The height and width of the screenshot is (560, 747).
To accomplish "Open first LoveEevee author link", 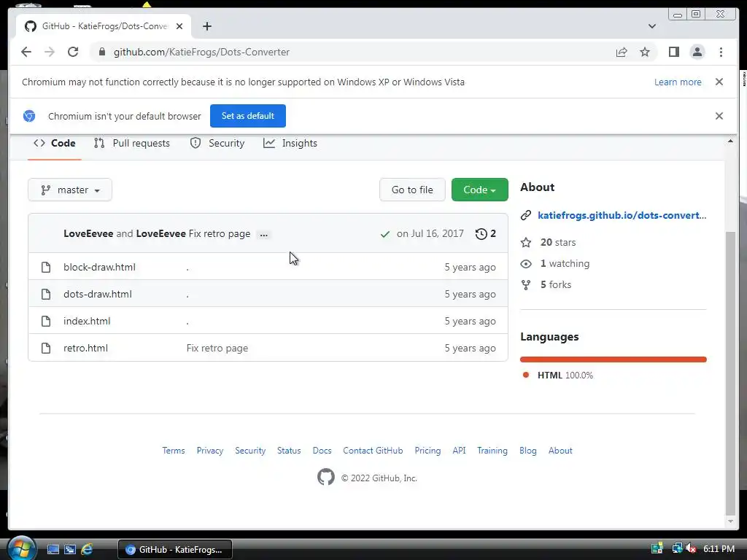I will click(x=88, y=234).
